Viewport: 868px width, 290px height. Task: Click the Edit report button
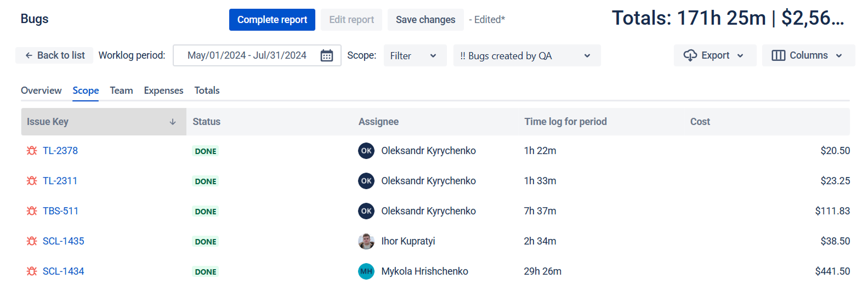tap(351, 20)
